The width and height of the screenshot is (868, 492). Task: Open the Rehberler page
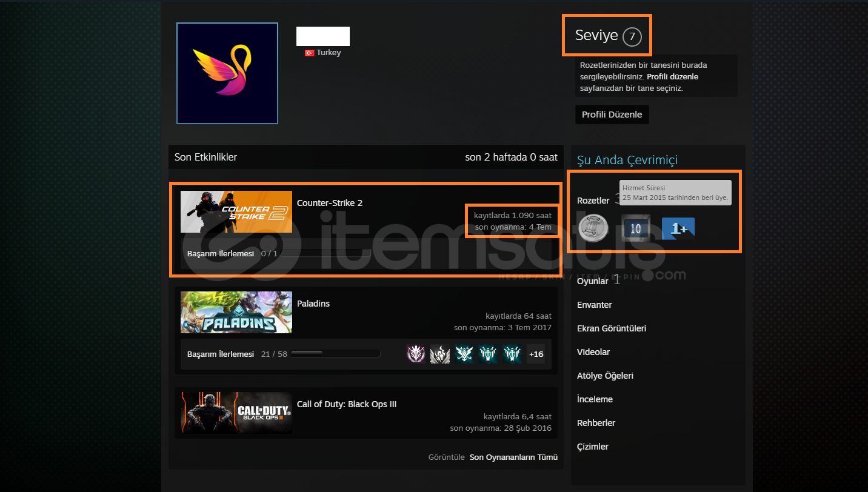coord(596,423)
